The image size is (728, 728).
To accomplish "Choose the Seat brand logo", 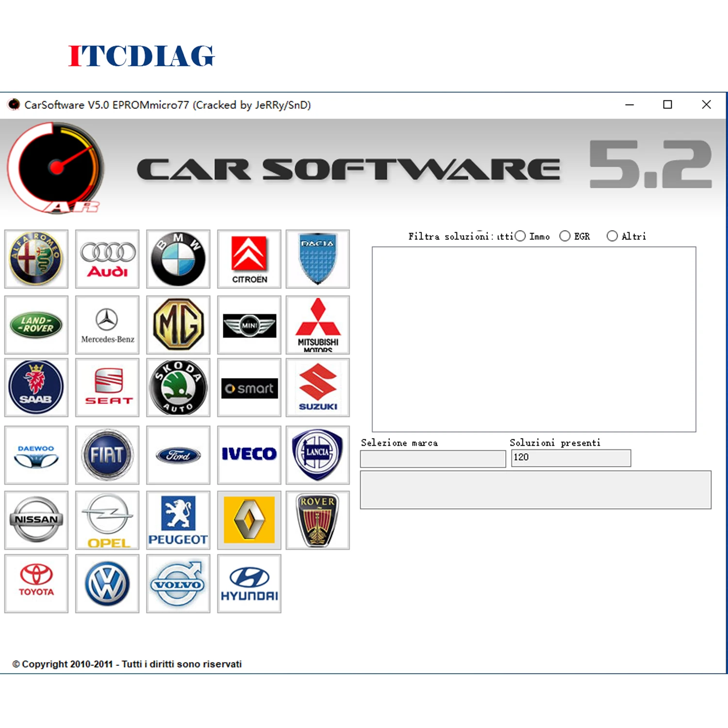I will click(107, 387).
